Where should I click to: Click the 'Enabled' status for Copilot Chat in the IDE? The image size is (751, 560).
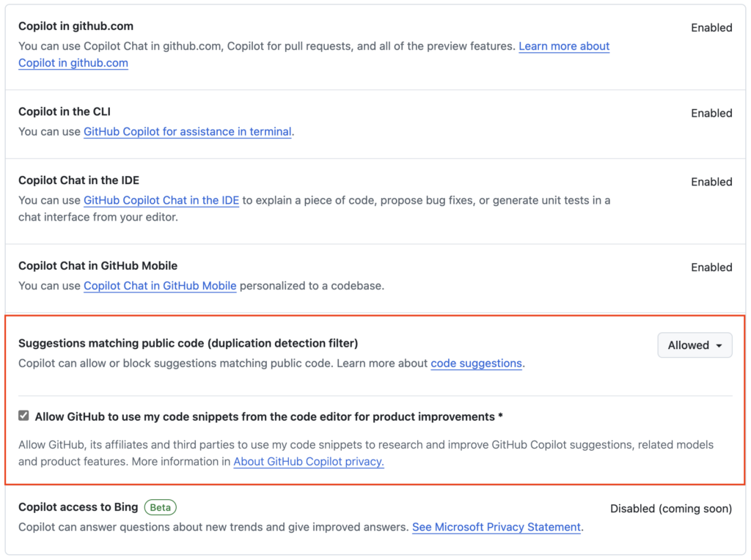(711, 182)
